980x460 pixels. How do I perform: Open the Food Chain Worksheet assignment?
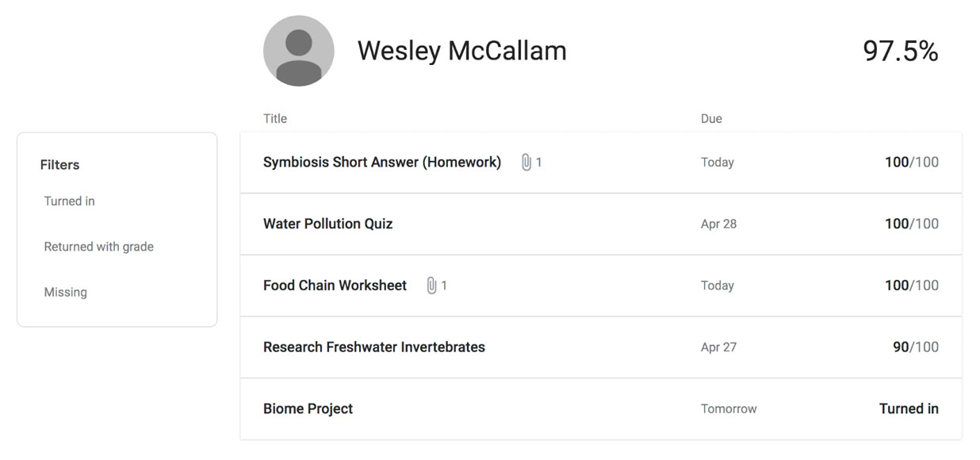(x=335, y=286)
